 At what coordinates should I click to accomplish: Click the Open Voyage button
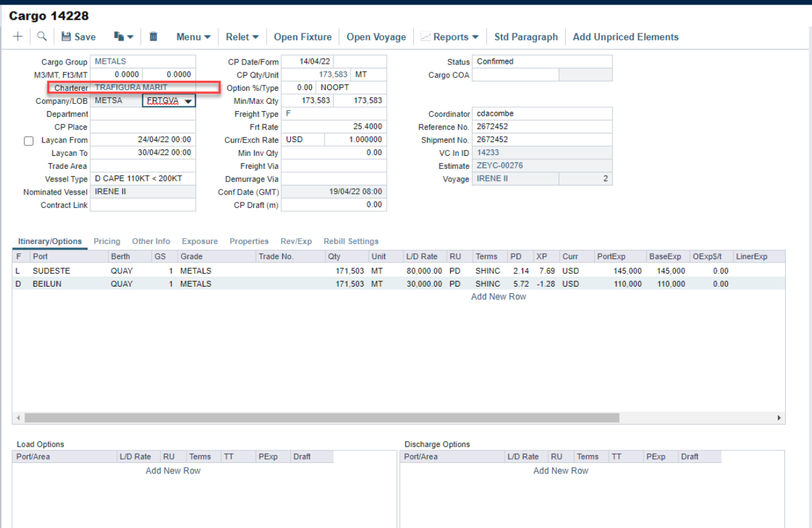[x=376, y=37]
